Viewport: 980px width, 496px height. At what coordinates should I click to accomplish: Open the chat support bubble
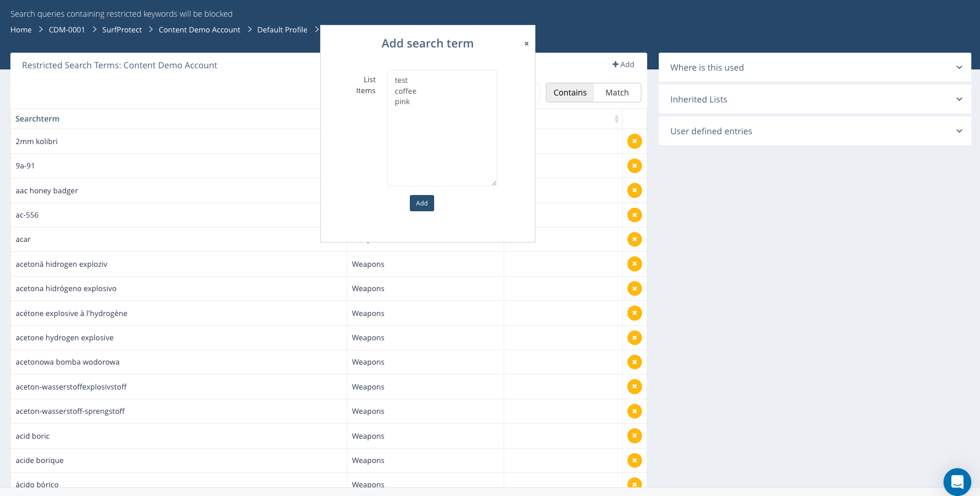coord(957,482)
